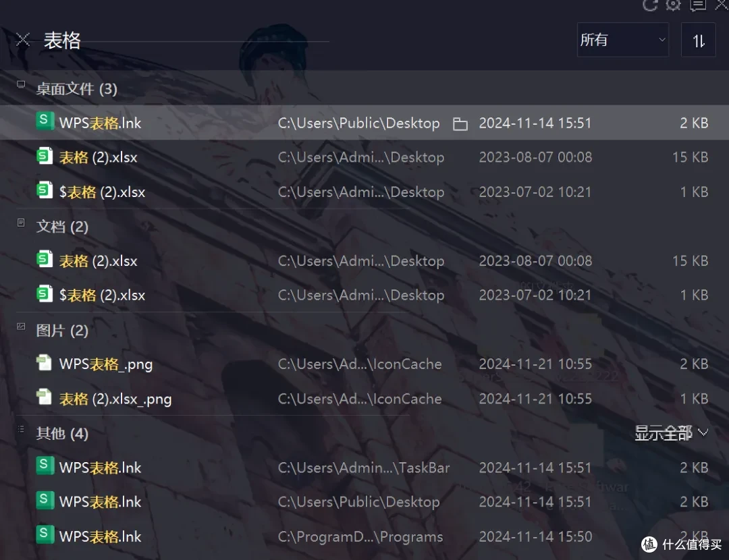Select 表格 (2).xlsx name under 文档
Image resolution: width=729 pixels, height=560 pixels.
[98, 261]
